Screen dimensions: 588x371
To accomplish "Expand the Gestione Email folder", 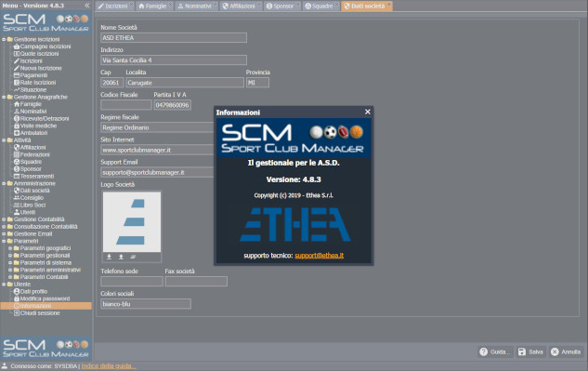I will (x=4, y=233).
